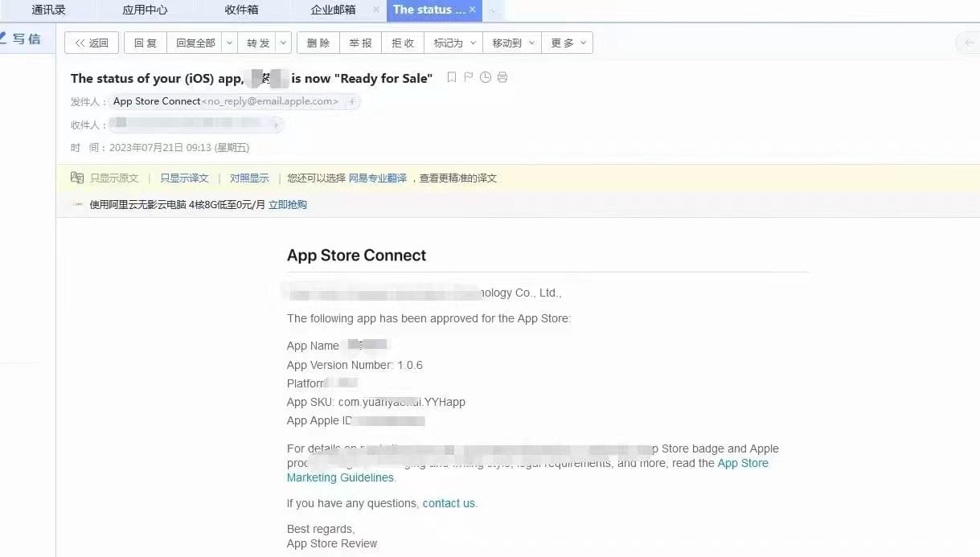This screenshot has width=980, height=557.
Task: Open the 转发 forward options arrow
Action: click(x=283, y=43)
